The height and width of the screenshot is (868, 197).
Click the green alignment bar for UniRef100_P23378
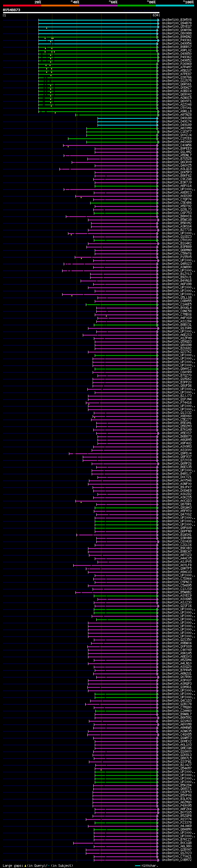tap(126, 822)
